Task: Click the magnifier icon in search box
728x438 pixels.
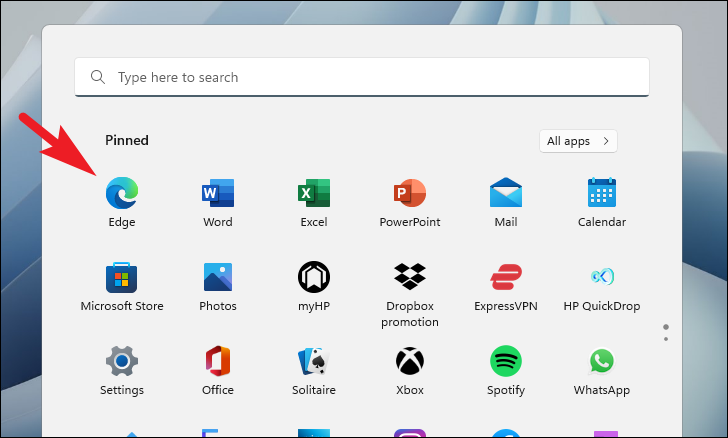Action: click(98, 77)
